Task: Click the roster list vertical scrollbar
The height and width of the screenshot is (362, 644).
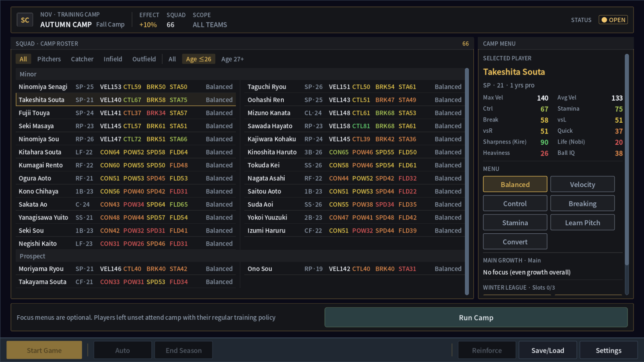Action: point(467,181)
